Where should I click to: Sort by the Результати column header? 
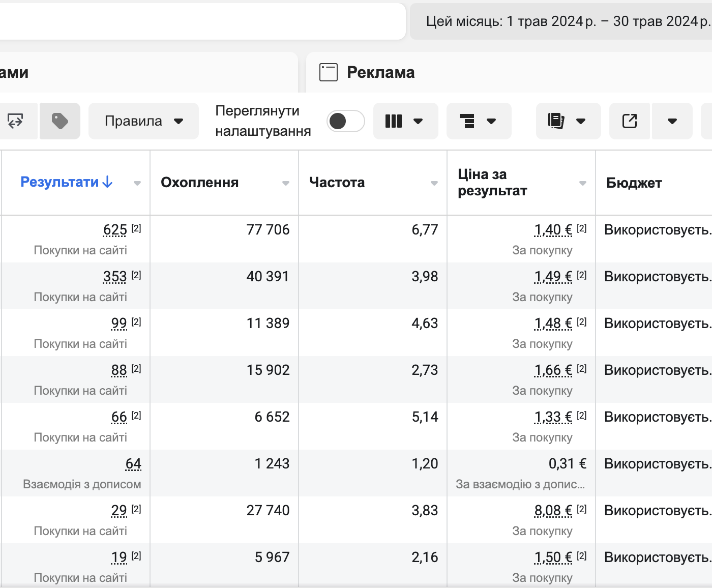coord(66,182)
